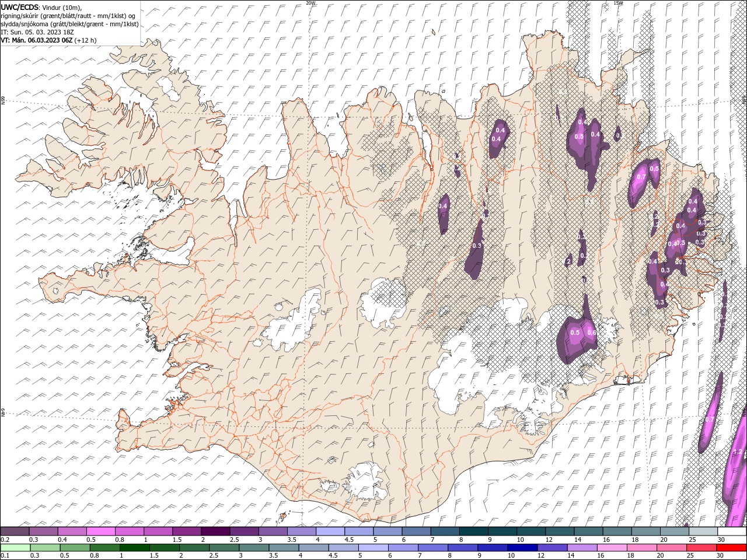Click the "18" label in the top legend row
Image resolution: width=747 pixels, height=560 pixels.
[x=636, y=540]
